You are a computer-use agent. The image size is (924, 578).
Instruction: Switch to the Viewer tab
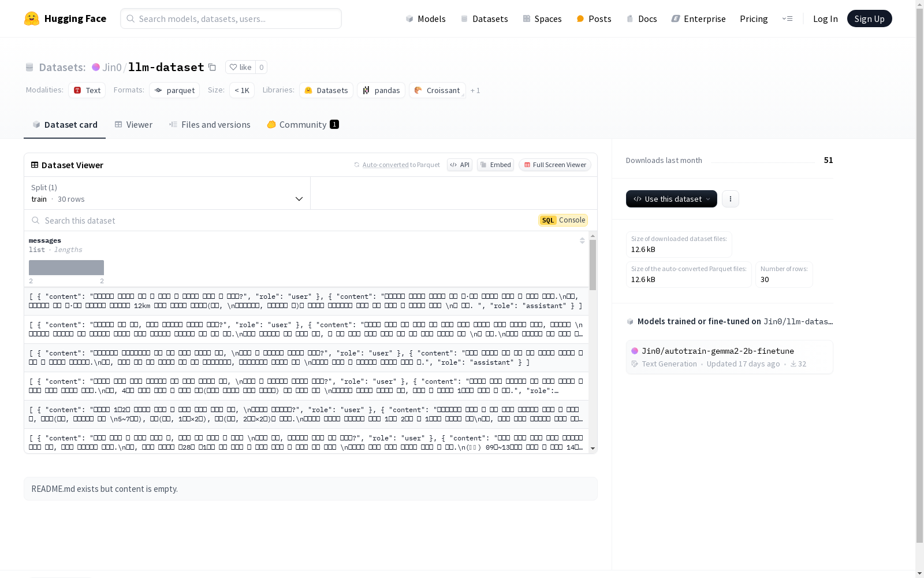[133, 125]
